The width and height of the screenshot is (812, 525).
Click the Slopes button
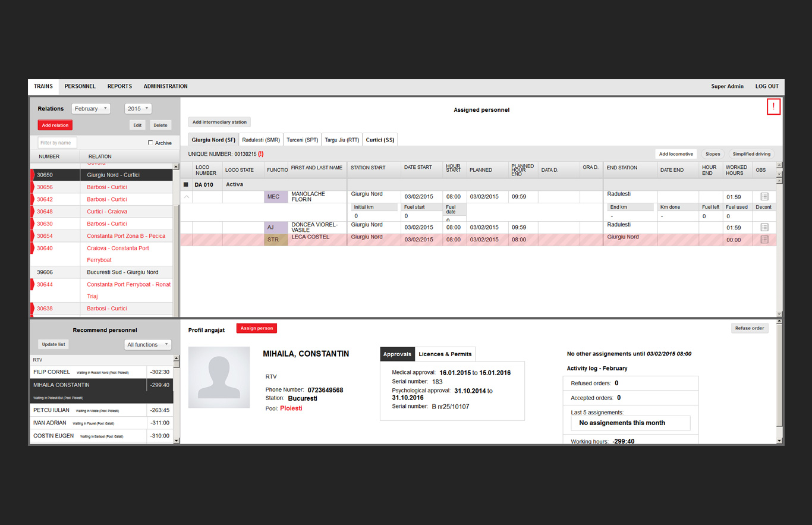713,154
